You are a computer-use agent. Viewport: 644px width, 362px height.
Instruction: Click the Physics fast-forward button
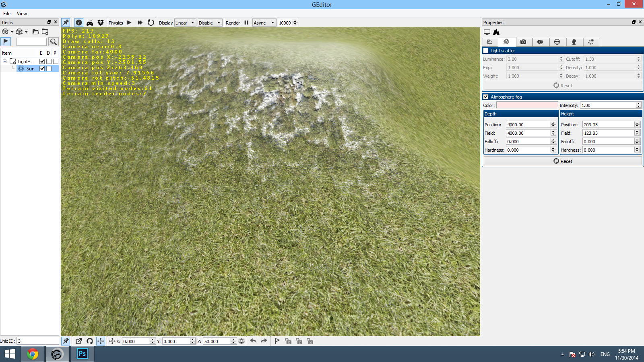[x=140, y=23]
